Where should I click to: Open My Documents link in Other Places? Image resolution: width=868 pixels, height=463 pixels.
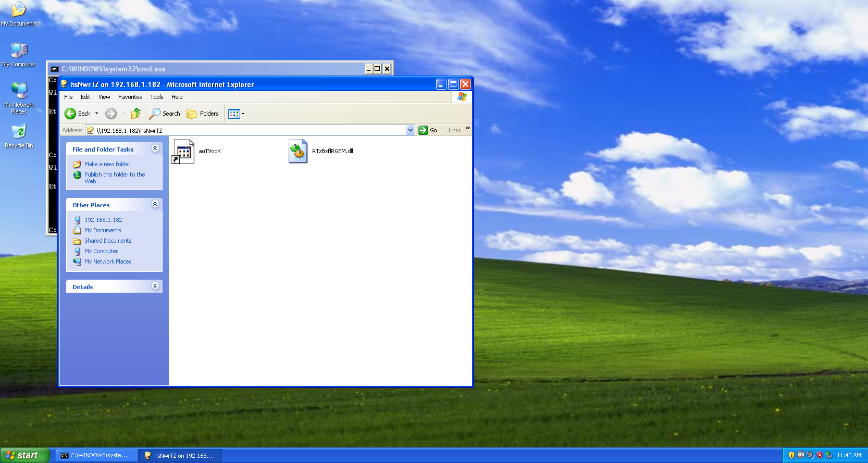[103, 230]
